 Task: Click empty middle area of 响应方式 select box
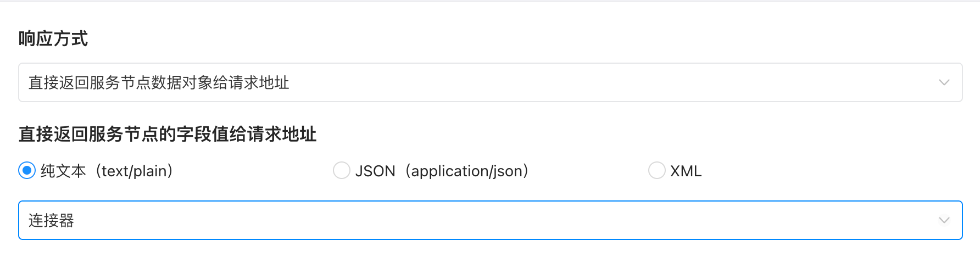click(x=604, y=83)
